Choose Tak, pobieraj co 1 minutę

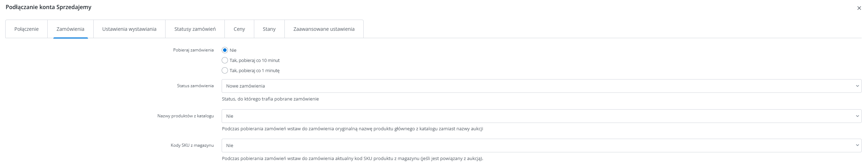(x=225, y=70)
